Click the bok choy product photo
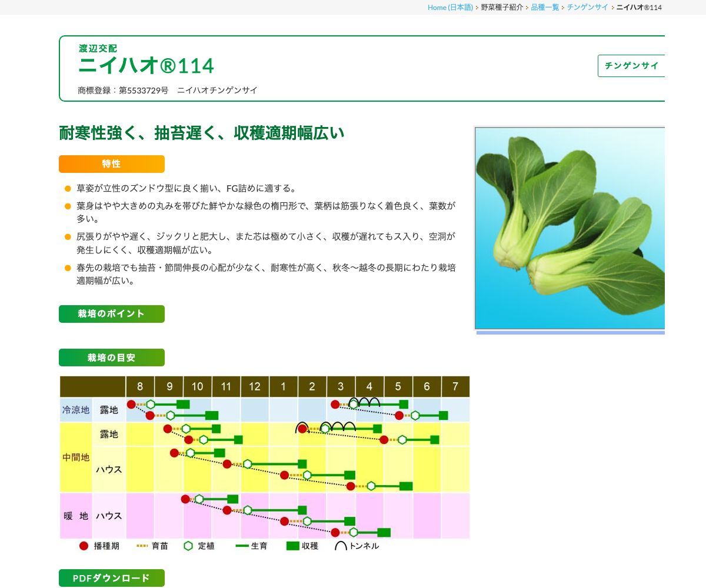This screenshot has width=706, height=588. tap(568, 226)
